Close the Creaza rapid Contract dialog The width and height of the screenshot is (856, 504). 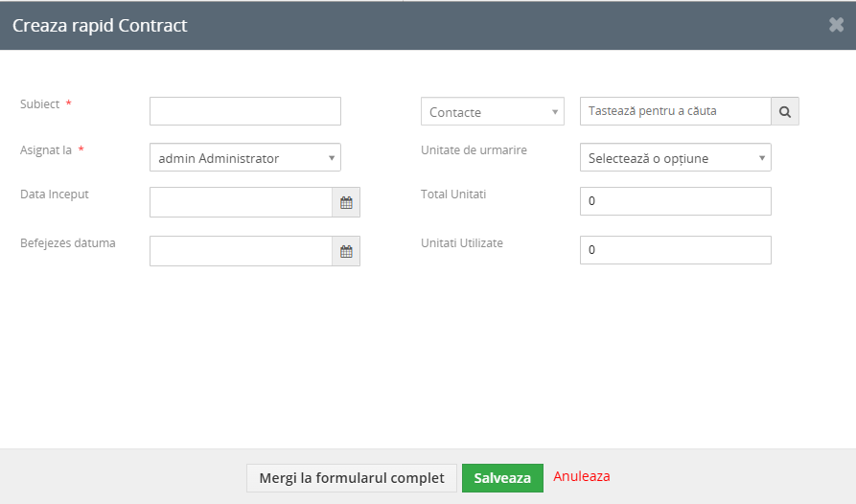pyautogui.click(x=836, y=25)
